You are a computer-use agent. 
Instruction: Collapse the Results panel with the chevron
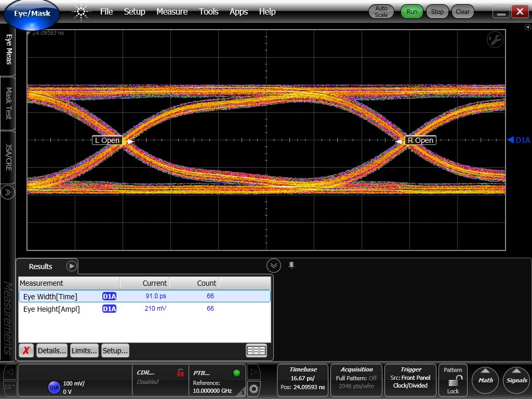coord(274,265)
